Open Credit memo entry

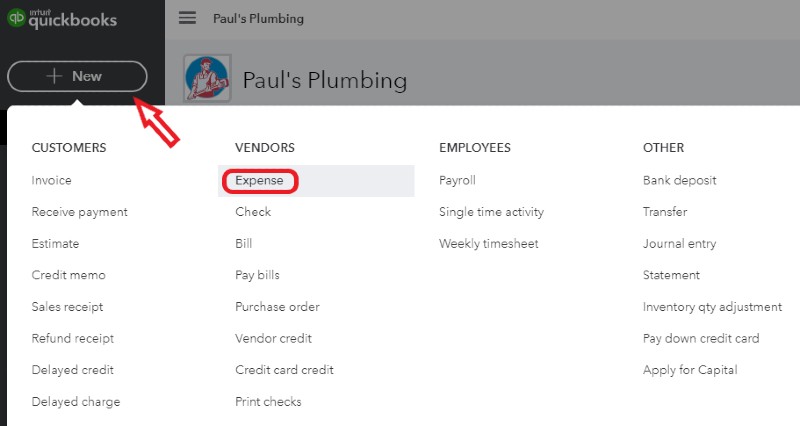(68, 275)
